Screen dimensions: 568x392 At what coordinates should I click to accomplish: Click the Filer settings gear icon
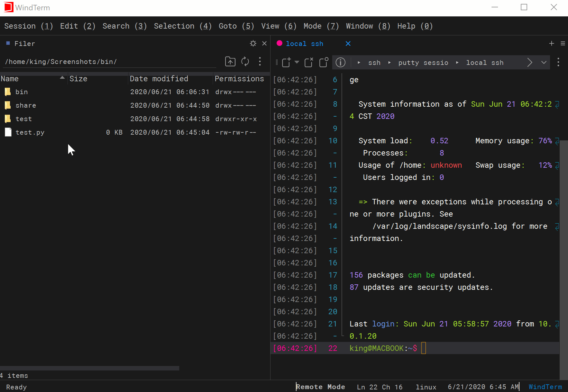[x=253, y=43]
